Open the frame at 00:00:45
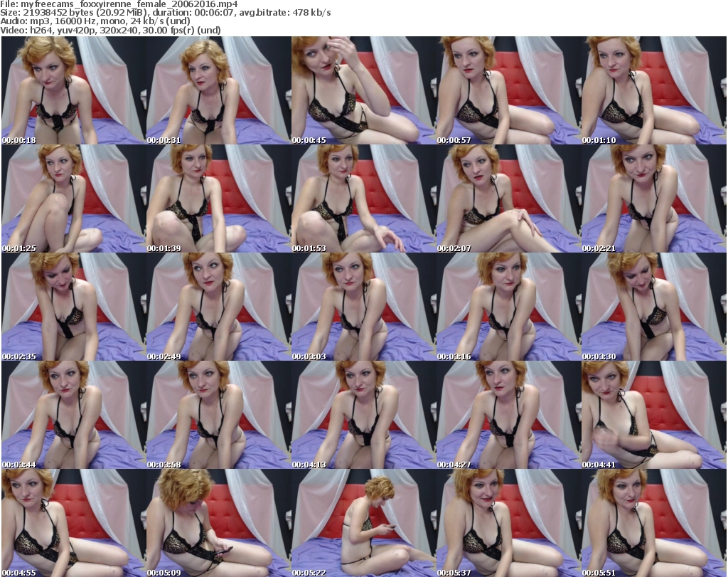728x577 pixels. 363,90
